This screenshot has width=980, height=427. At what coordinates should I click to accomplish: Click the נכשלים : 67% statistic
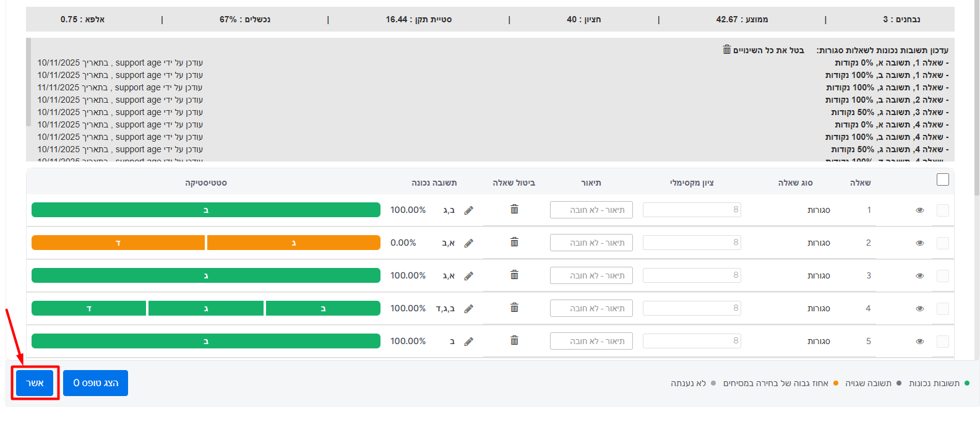(x=245, y=19)
